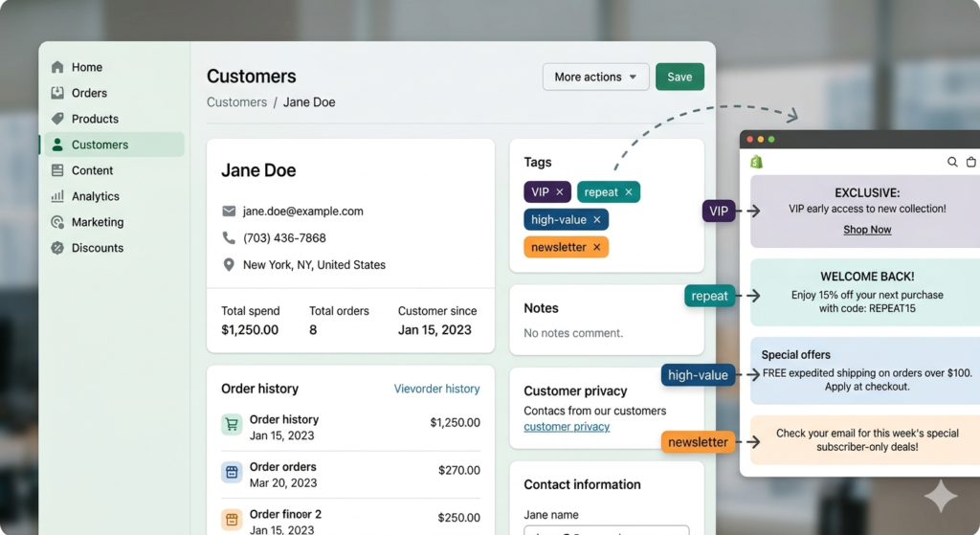
Task: Go to Customers breadcrumb link
Action: [x=236, y=102]
